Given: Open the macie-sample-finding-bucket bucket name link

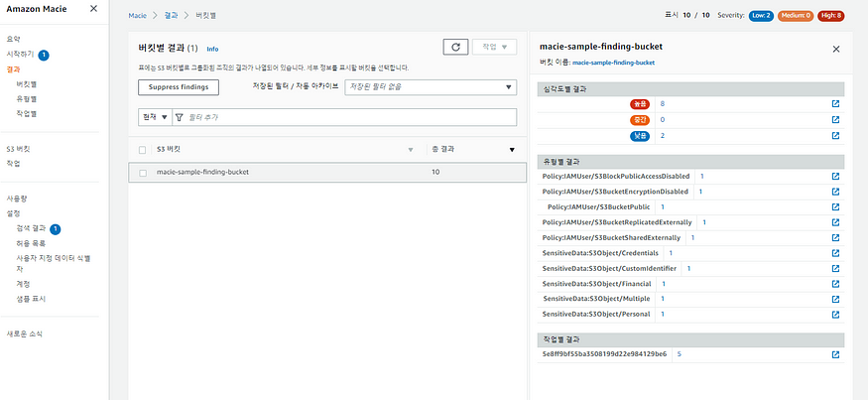Looking at the screenshot, I should (x=613, y=64).
